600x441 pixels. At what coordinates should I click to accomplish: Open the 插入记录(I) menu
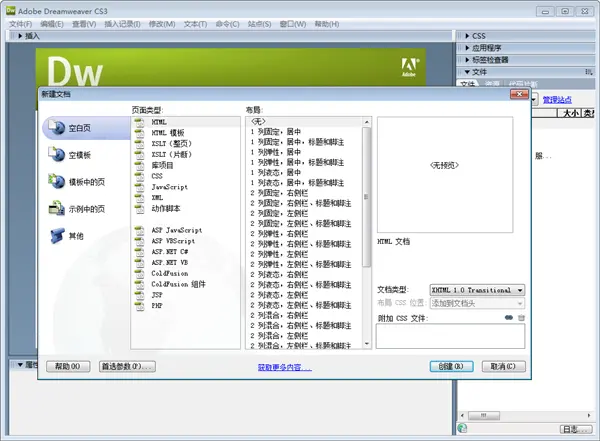(122, 24)
